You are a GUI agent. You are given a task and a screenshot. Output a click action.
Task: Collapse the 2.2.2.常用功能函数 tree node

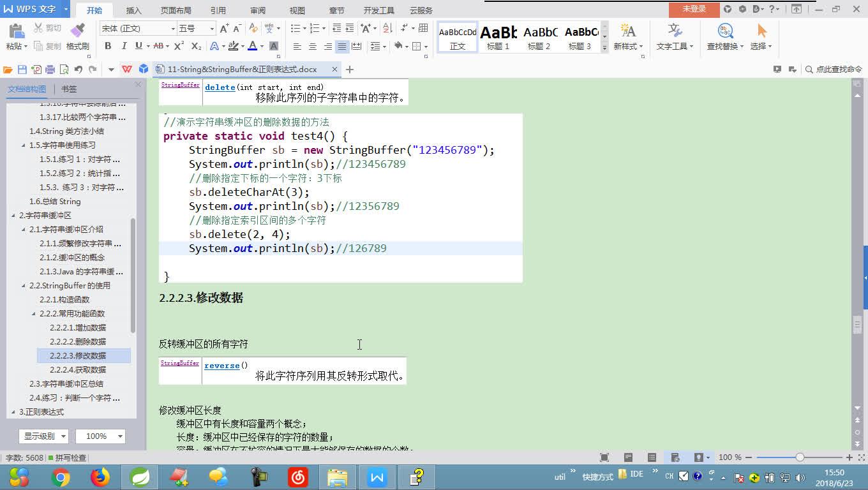34,313
